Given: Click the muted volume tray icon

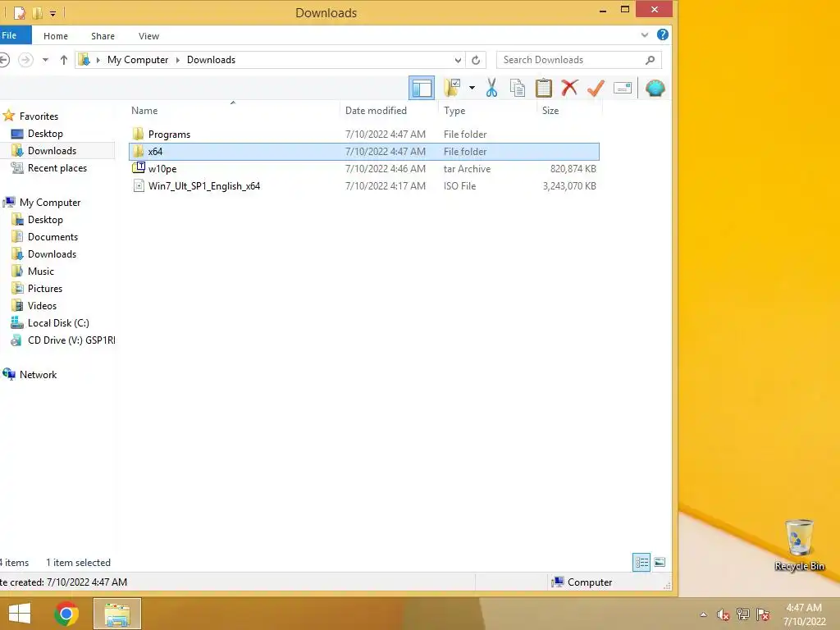Looking at the screenshot, I should tap(724, 614).
